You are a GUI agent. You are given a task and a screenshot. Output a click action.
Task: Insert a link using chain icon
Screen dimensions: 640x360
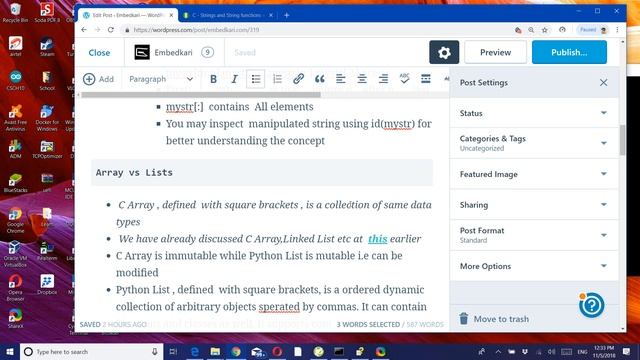click(x=298, y=79)
